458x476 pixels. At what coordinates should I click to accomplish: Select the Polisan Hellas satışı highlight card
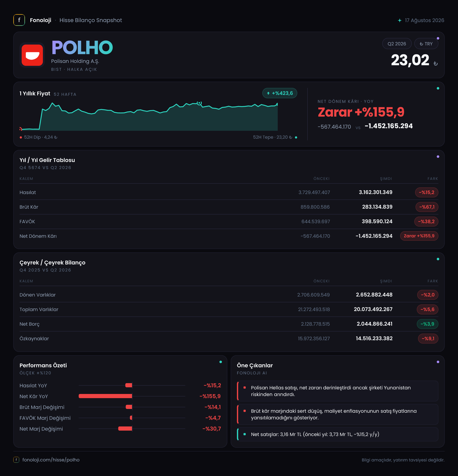(337, 391)
